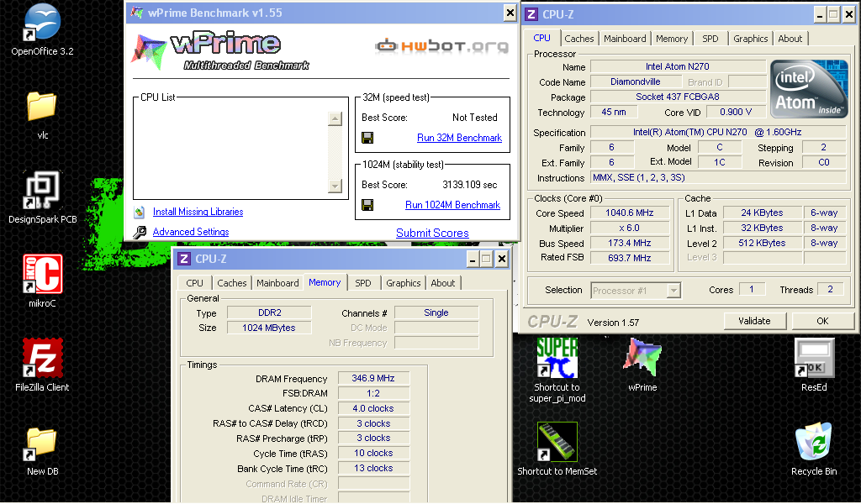The image size is (861, 504).
Task: Click the Diamondville code name value
Action: [x=636, y=81]
